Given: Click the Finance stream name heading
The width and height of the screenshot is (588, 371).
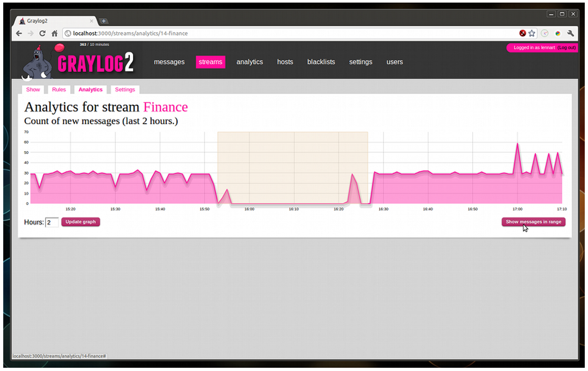Looking at the screenshot, I should coord(165,107).
